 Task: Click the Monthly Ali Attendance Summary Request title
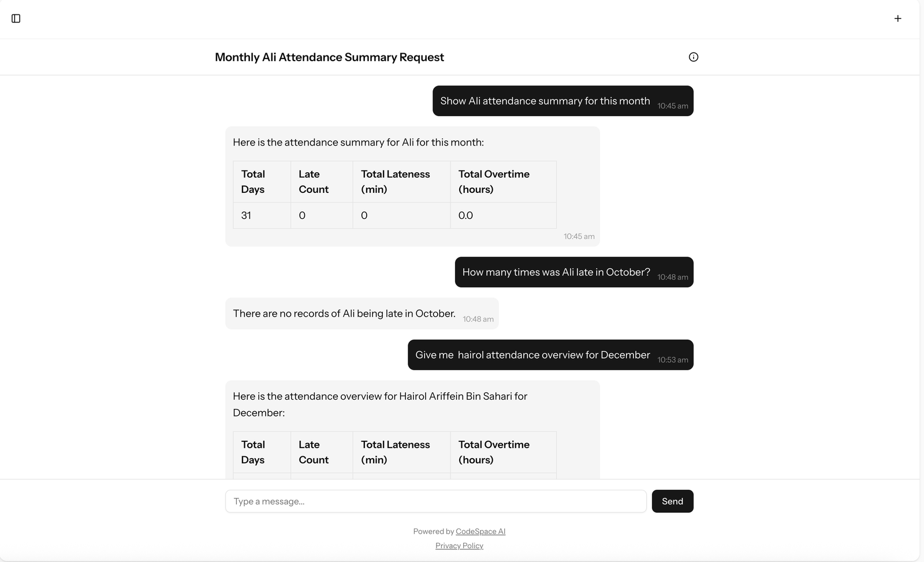click(x=329, y=57)
